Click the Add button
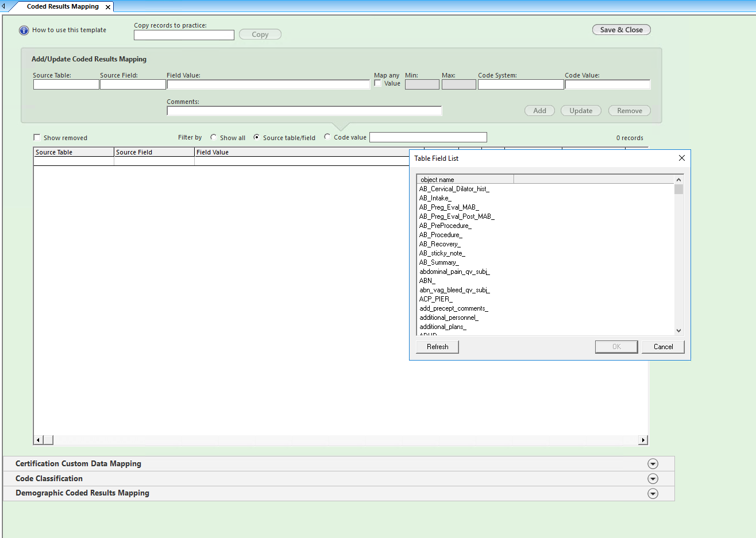Image resolution: width=756 pixels, height=538 pixels. tap(539, 111)
